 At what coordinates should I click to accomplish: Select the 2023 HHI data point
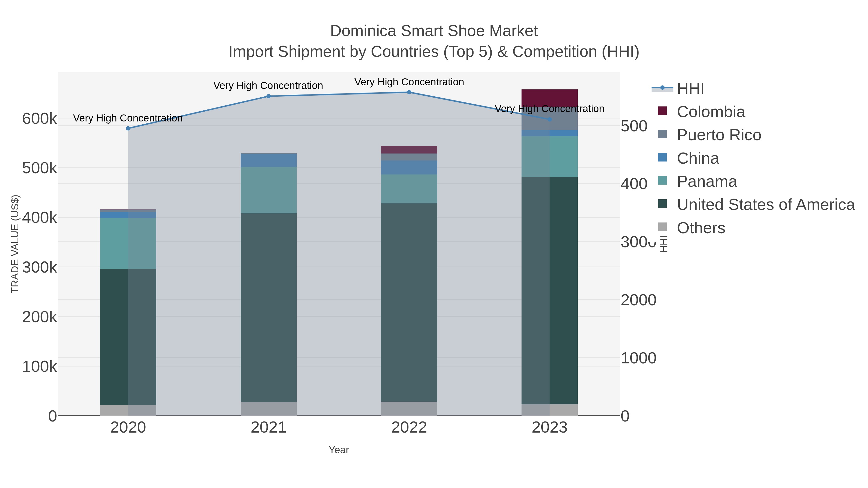pyautogui.click(x=549, y=120)
